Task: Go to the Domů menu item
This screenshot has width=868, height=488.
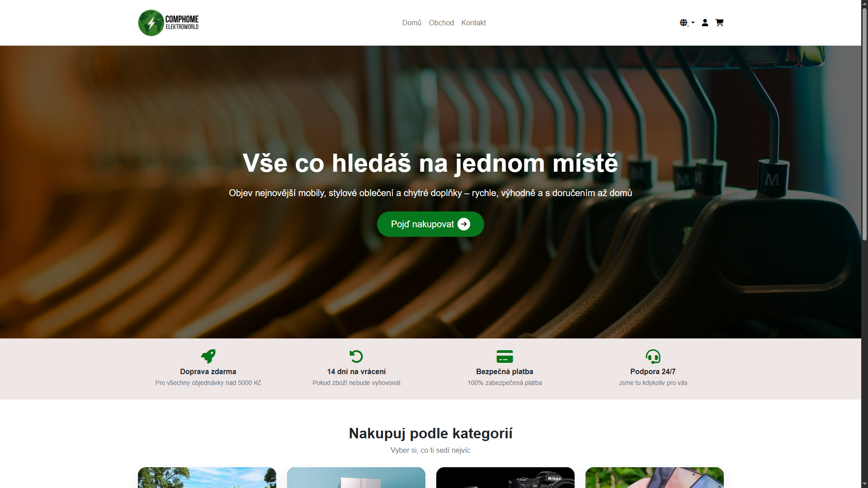Action: click(411, 23)
